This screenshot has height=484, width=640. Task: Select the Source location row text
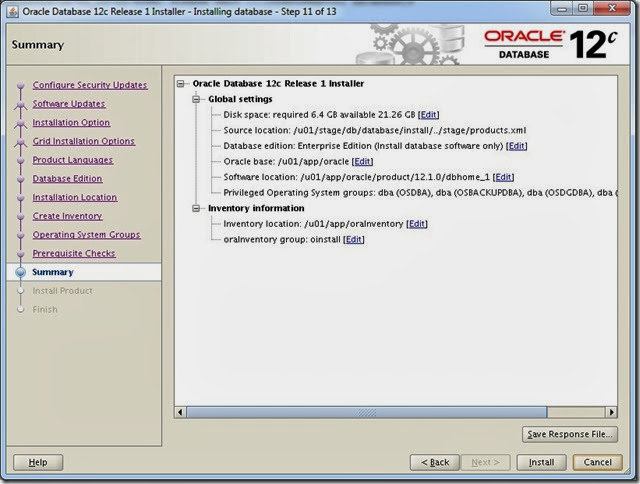point(375,130)
